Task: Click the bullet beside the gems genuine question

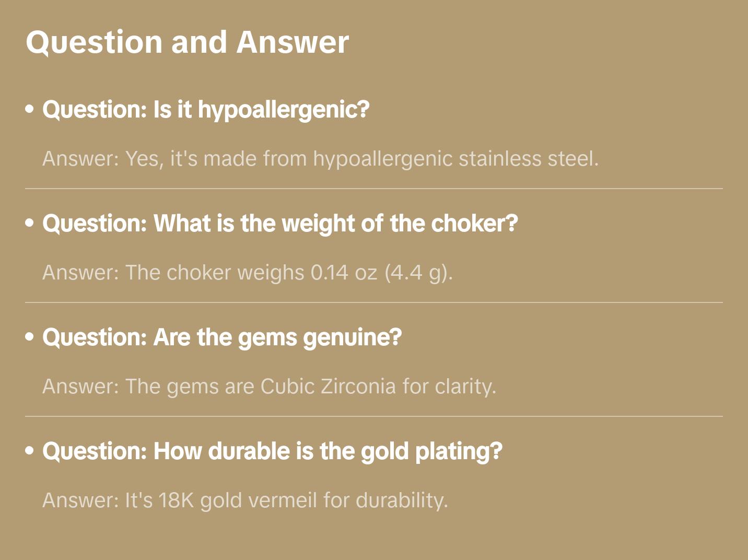Action: (30, 337)
